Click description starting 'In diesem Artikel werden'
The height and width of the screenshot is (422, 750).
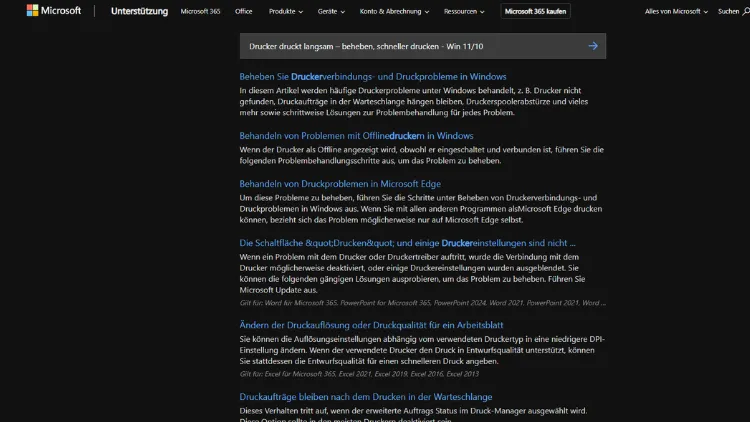pyautogui.click(x=414, y=101)
